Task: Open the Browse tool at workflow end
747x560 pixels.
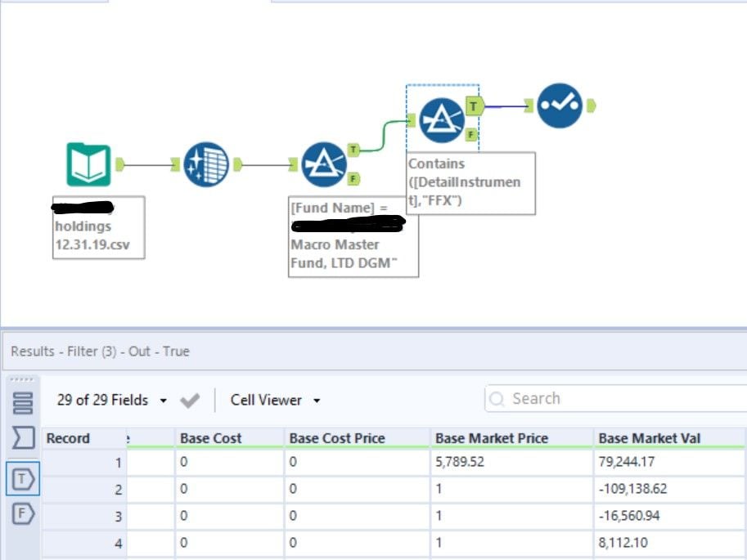Action: 558,105
